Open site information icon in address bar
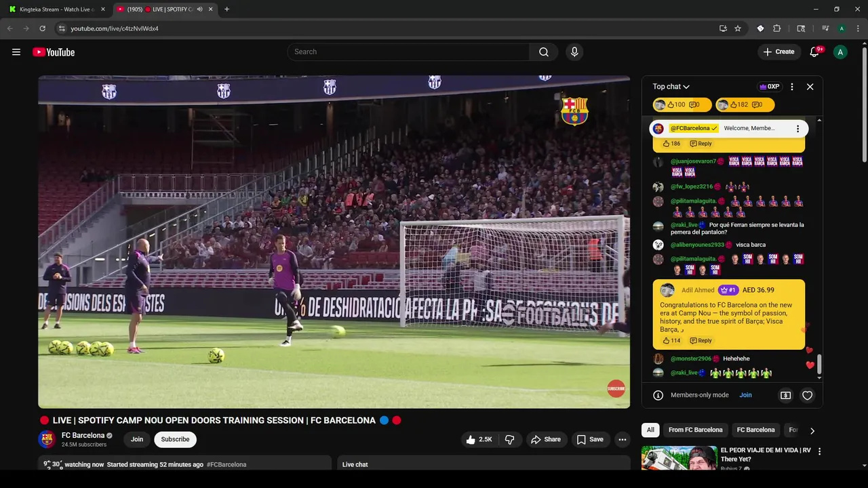This screenshot has height=488, width=868. (x=62, y=28)
